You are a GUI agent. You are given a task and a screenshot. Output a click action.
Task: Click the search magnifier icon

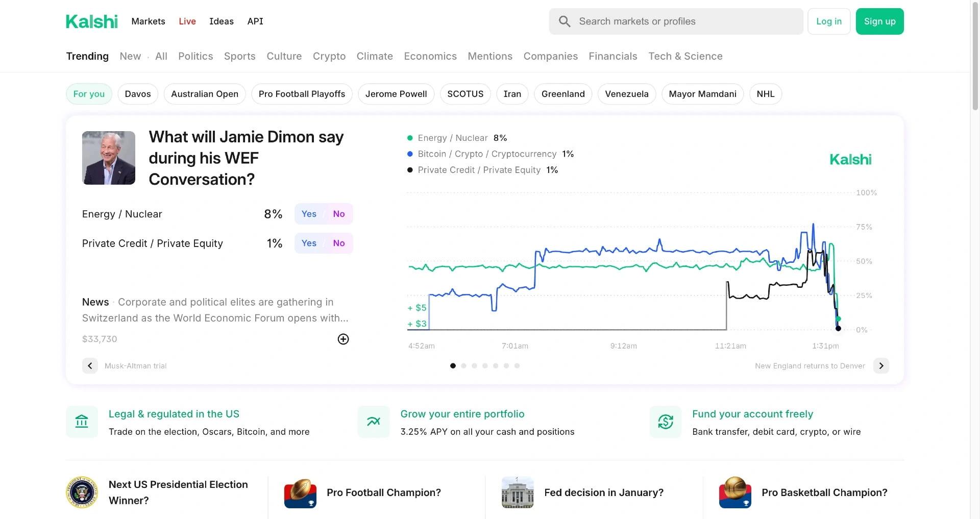pyautogui.click(x=564, y=21)
